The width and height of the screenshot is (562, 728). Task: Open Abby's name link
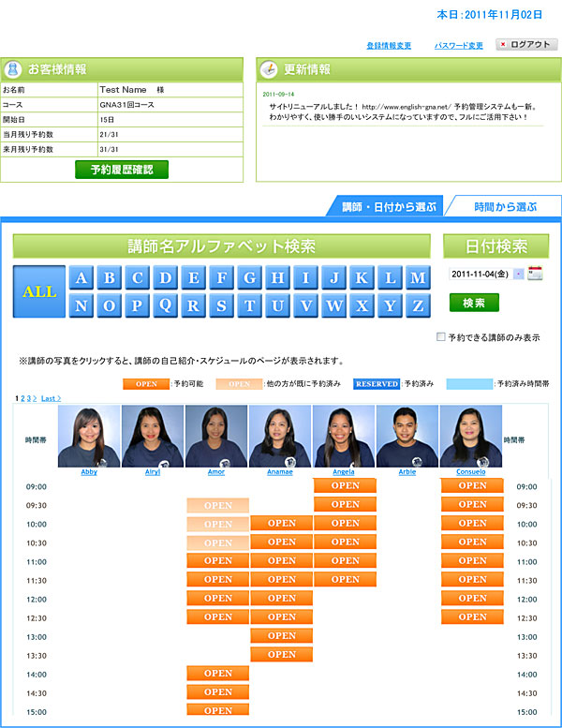(x=89, y=471)
